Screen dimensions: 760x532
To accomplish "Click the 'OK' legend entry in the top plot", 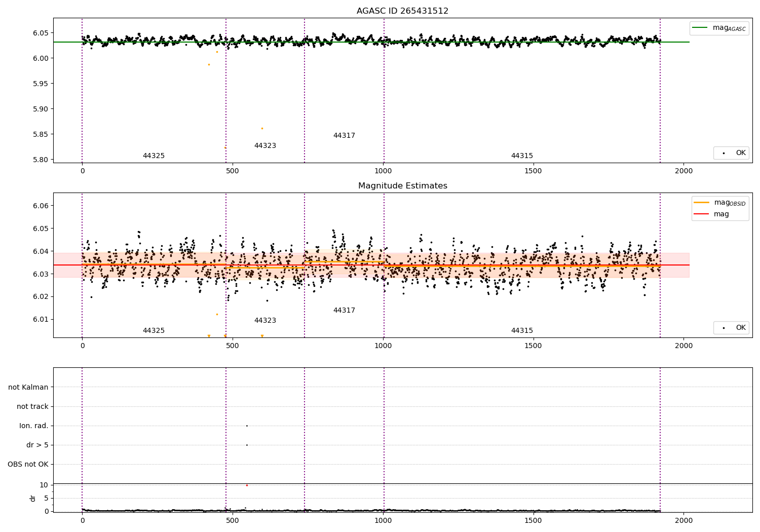I will coord(731,153).
